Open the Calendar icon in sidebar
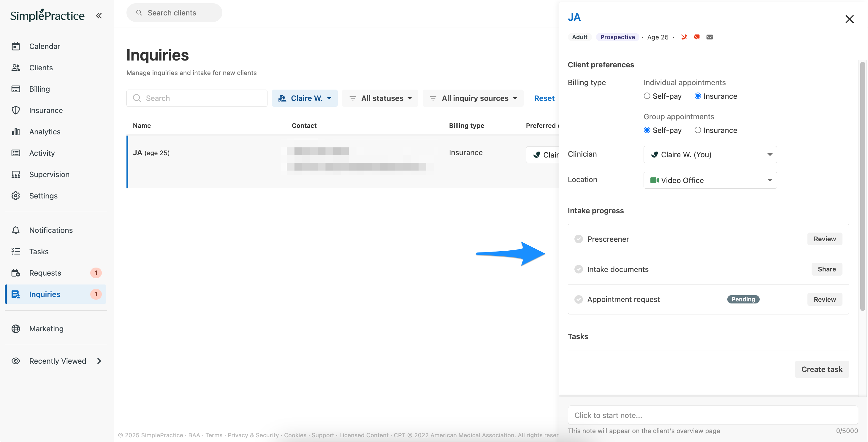The height and width of the screenshot is (442, 868). click(16, 46)
